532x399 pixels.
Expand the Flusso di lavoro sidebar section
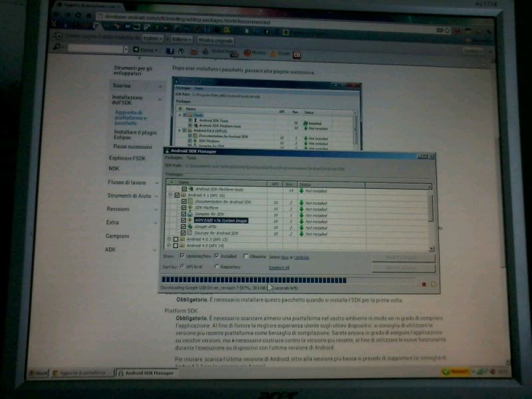(157, 183)
